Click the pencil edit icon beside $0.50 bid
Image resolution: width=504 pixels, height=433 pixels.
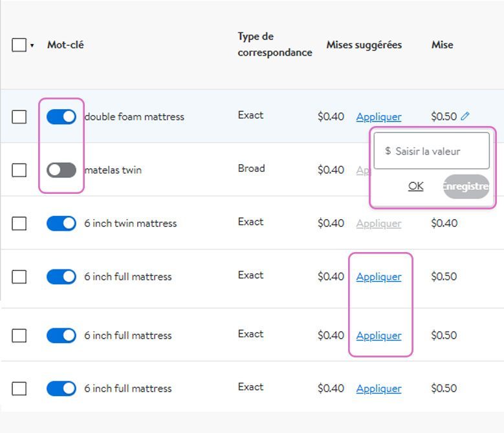(x=465, y=116)
